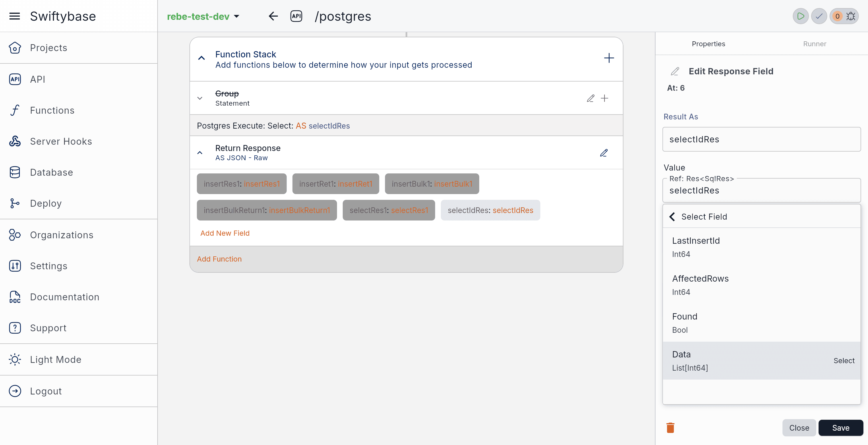Click the checkmark validate button

click(x=819, y=16)
